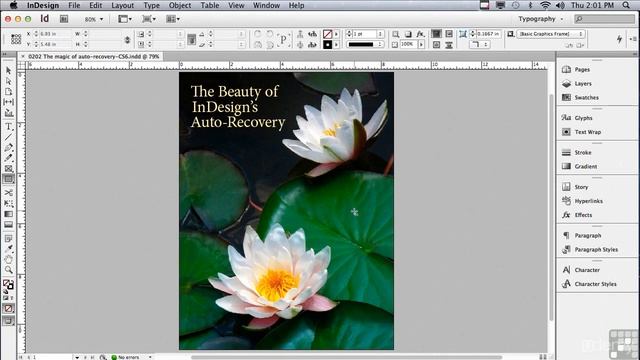The width and height of the screenshot is (640, 360).
Task: Open the Swatches panel
Action: [580, 97]
